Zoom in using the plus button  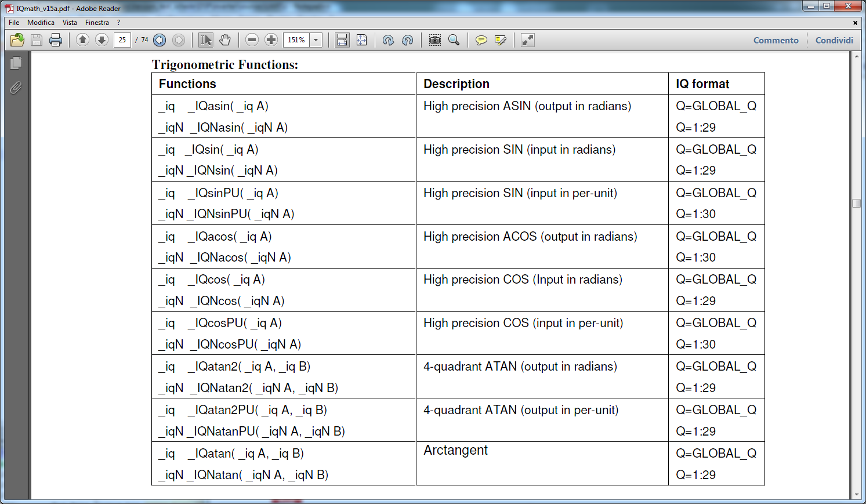pyautogui.click(x=271, y=40)
